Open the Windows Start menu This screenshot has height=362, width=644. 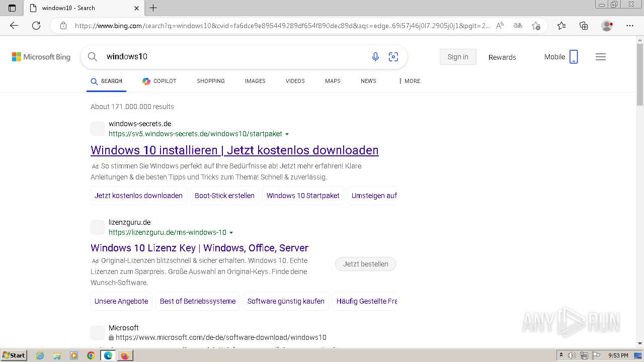coord(14,355)
